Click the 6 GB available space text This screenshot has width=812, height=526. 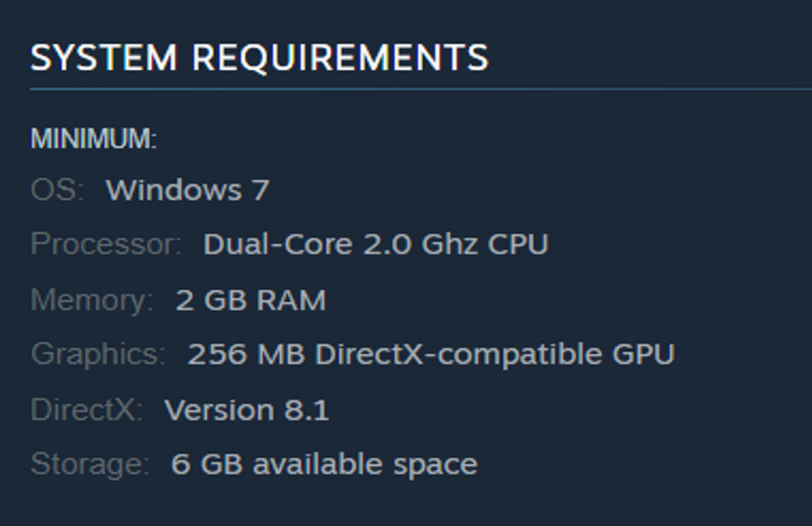pos(324,464)
